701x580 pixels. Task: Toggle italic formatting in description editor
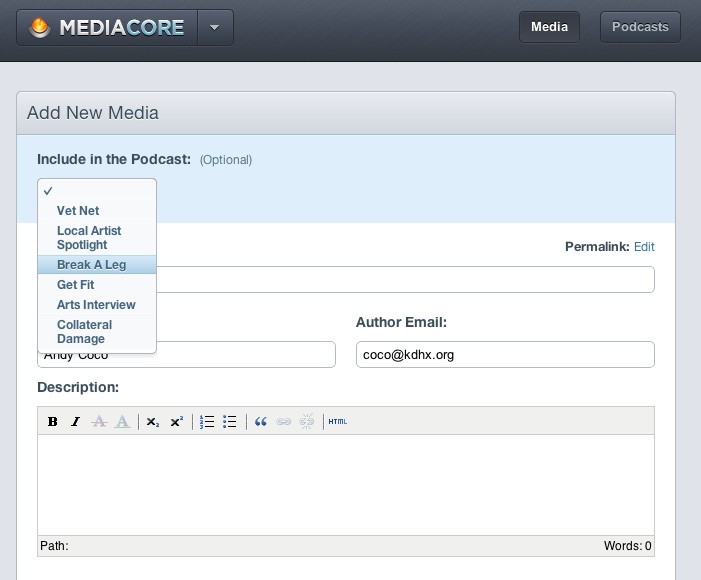75,422
